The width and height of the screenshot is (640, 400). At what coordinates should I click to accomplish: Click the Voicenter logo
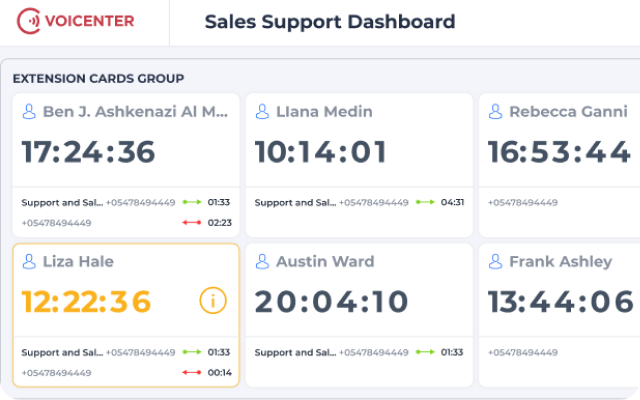76,21
